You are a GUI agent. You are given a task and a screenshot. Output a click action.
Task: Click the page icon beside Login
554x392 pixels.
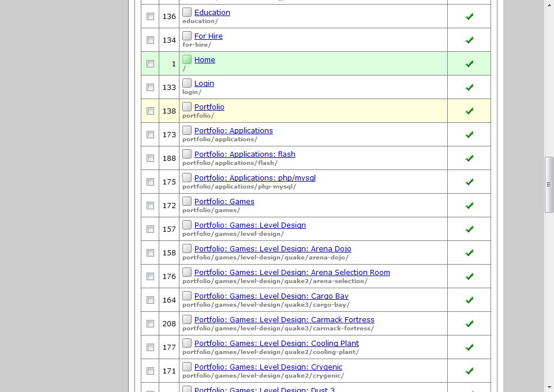point(187,83)
